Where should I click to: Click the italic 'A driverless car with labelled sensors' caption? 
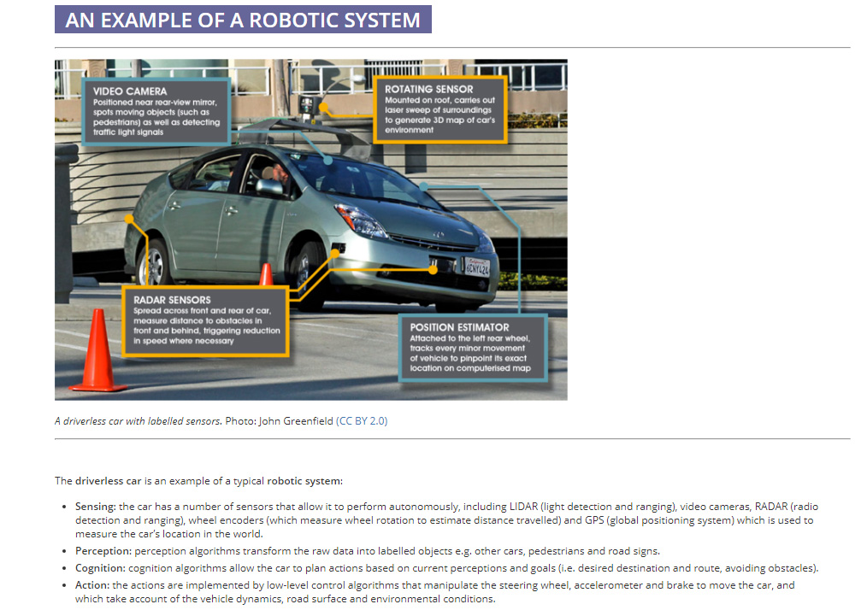tap(138, 421)
